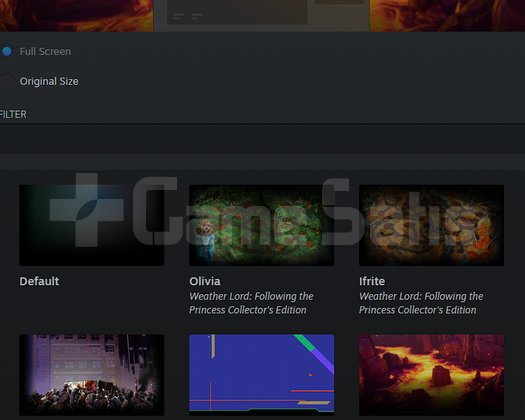The image size is (525, 420).
Task: Click the Olivia background title
Action: pyautogui.click(x=205, y=281)
